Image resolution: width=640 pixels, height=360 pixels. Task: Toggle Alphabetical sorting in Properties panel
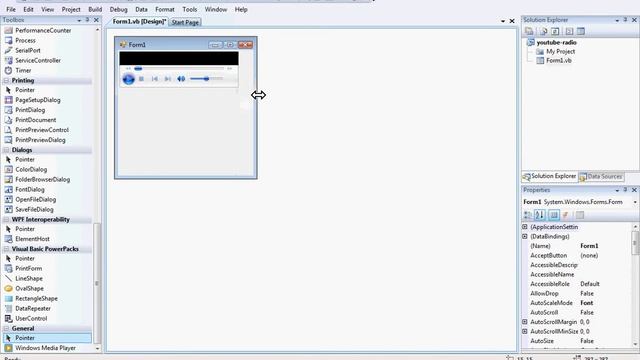[x=540, y=215]
